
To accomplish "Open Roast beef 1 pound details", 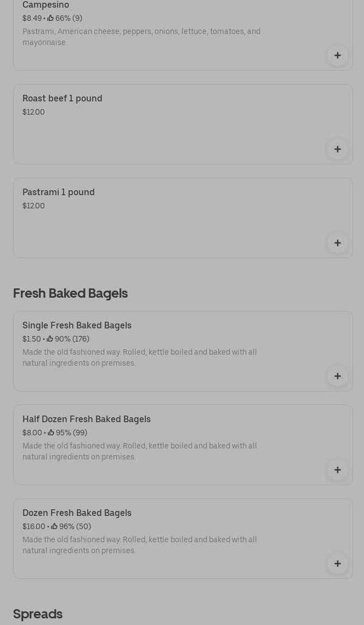I will [62, 99].
